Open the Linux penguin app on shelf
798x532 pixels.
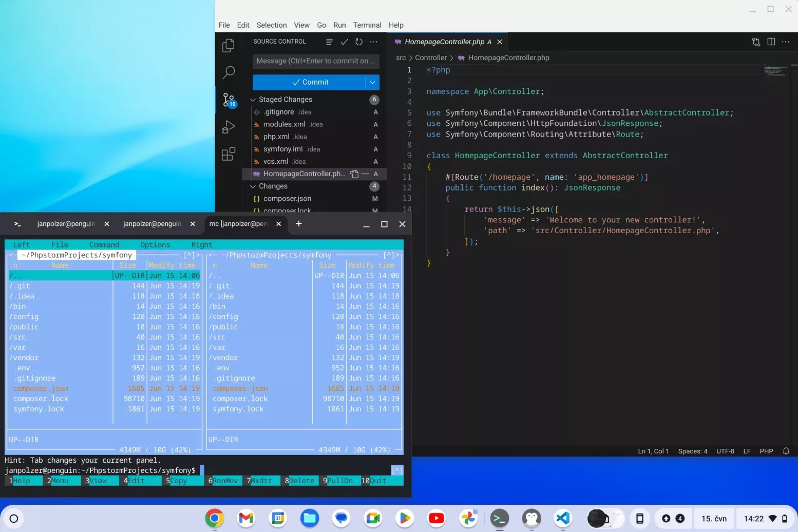coord(531,518)
